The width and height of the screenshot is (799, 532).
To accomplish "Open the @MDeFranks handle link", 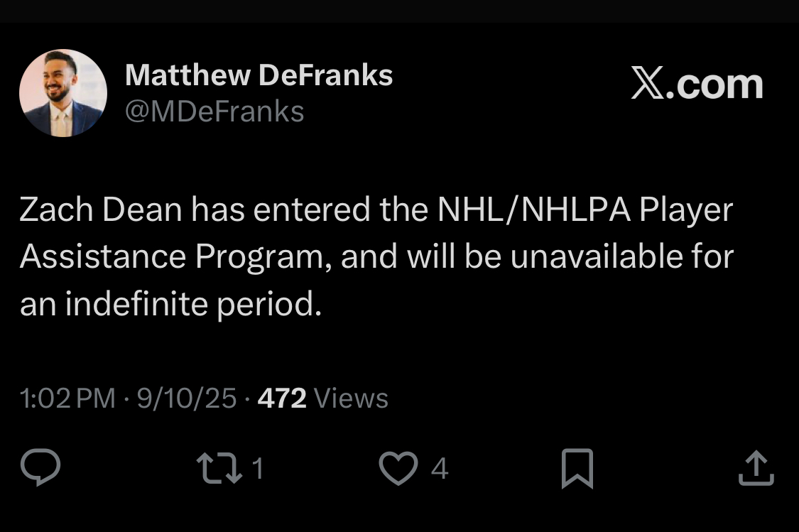I will click(214, 112).
